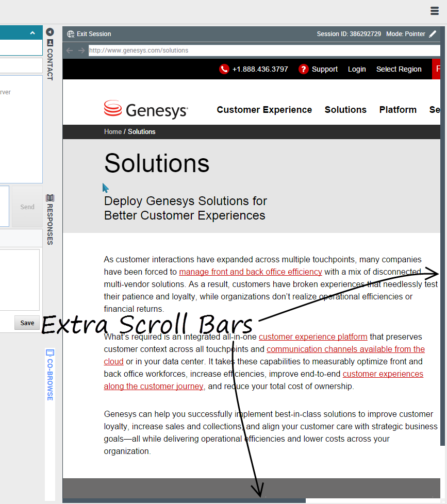Screen dimensions: 447x504
Task: Collapse the teal panel header chevron
Action: tap(32, 33)
